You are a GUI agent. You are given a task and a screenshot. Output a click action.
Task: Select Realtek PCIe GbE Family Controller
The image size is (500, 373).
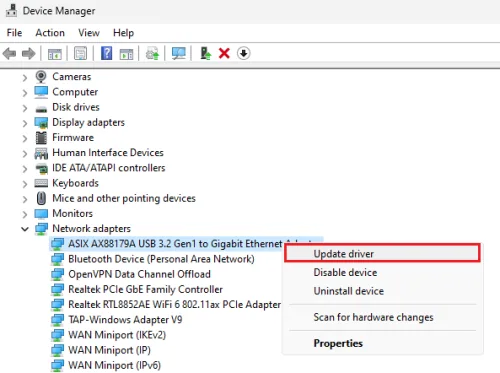pos(145,289)
